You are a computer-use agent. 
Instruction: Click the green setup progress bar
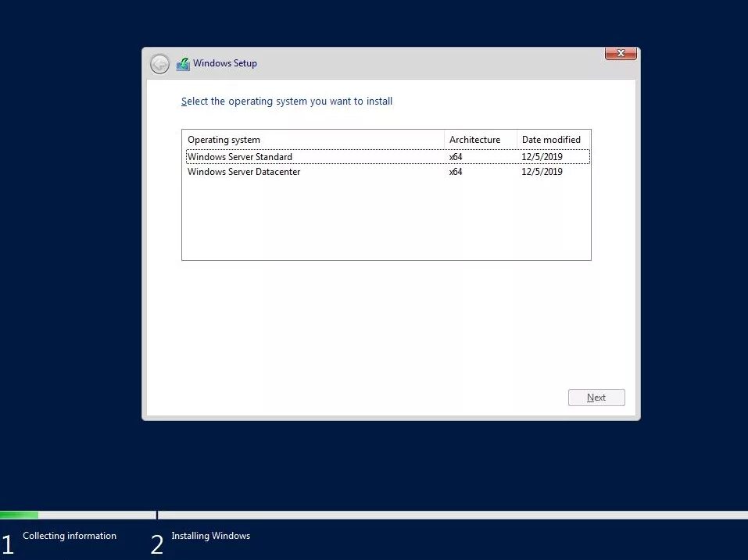tap(19, 515)
